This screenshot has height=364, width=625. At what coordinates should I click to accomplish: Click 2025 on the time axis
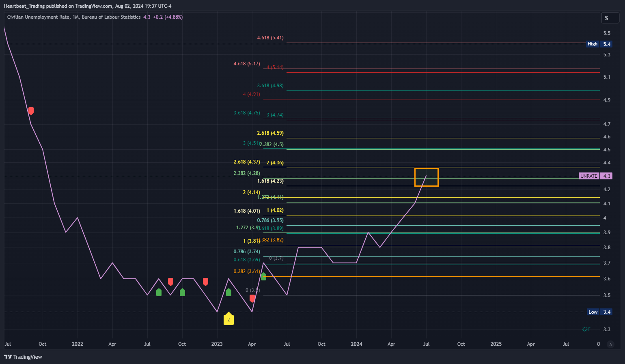pyautogui.click(x=496, y=344)
